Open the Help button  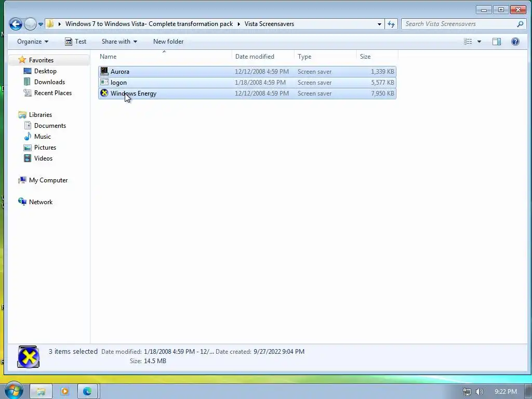[515, 42]
